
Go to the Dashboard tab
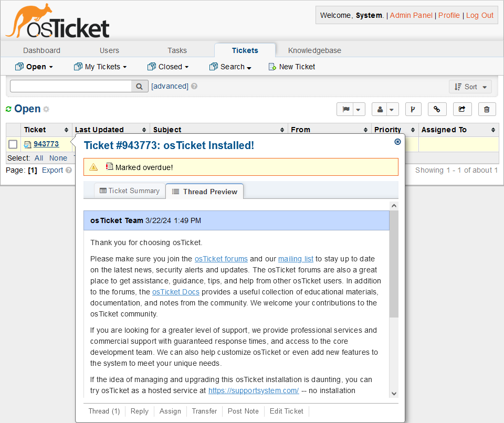point(42,50)
